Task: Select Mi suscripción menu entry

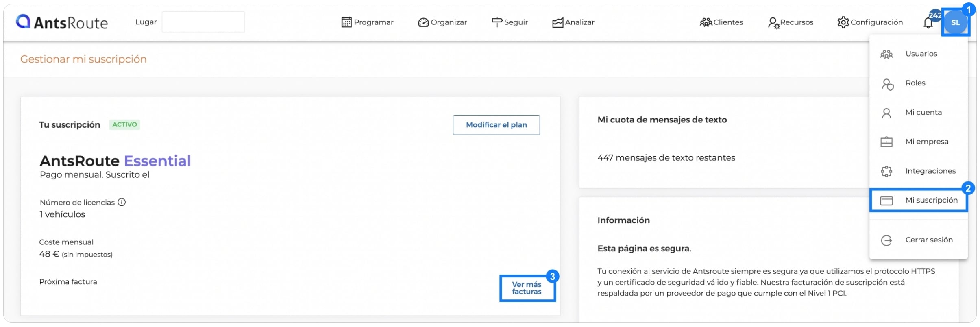Action: 919,201
